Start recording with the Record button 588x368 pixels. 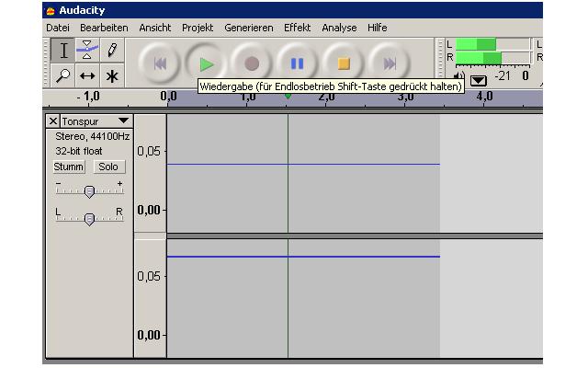pyautogui.click(x=252, y=63)
